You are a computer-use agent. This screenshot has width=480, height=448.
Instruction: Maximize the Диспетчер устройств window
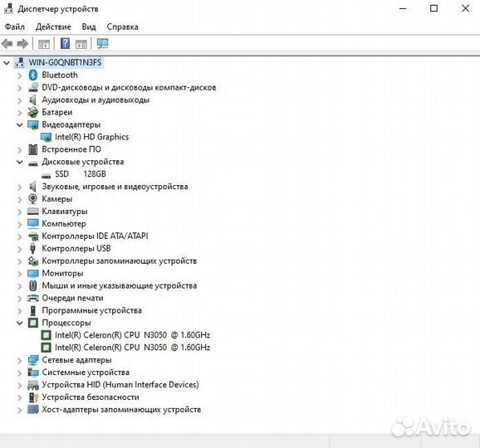(433, 8)
